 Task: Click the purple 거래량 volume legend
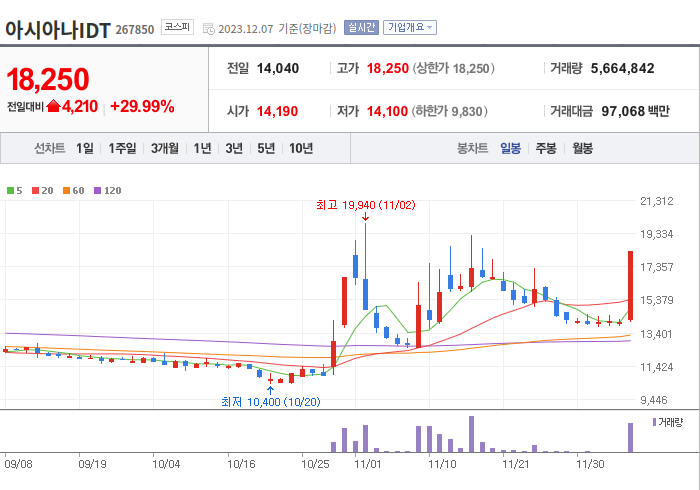coord(668,422)
